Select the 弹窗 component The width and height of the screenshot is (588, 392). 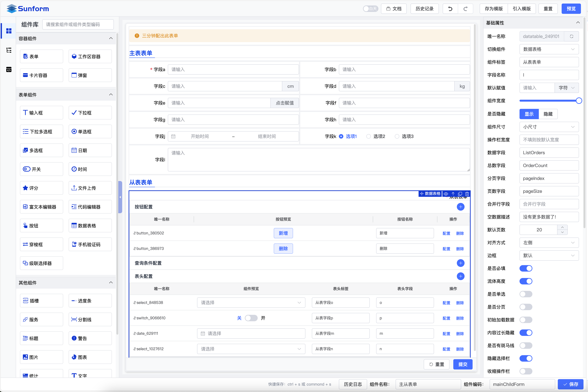click(90, 75)
